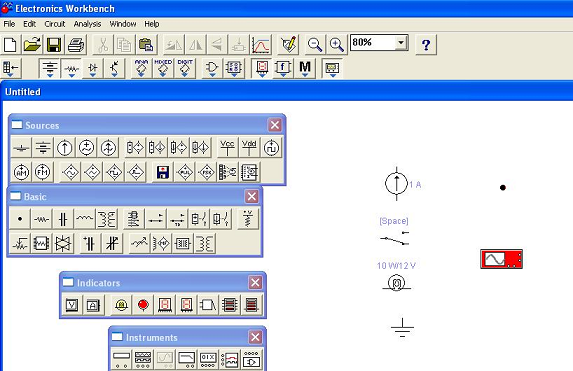
Task: Open the Help menu
Action: coord(152,24)
